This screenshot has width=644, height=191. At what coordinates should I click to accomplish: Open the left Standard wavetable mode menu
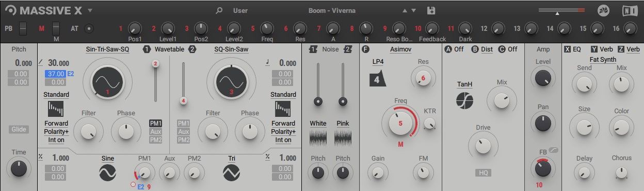tap(56, 95)
